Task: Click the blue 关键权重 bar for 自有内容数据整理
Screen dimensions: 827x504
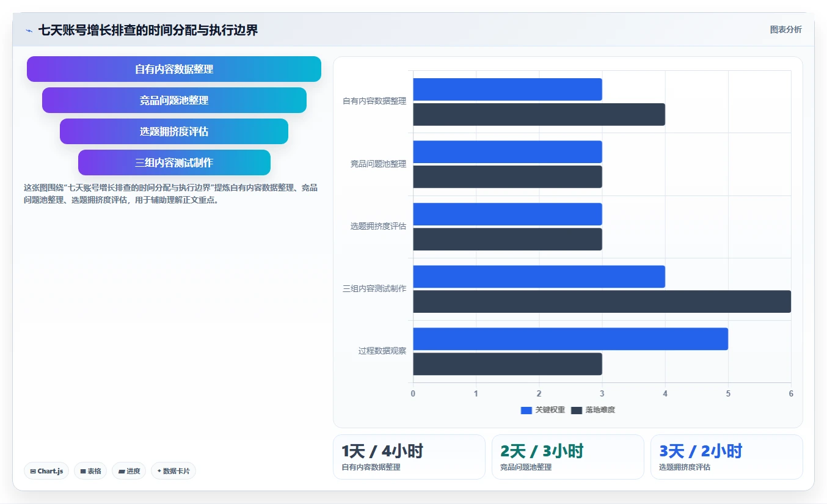Action: pyautogui.click(x=508, y=89)
